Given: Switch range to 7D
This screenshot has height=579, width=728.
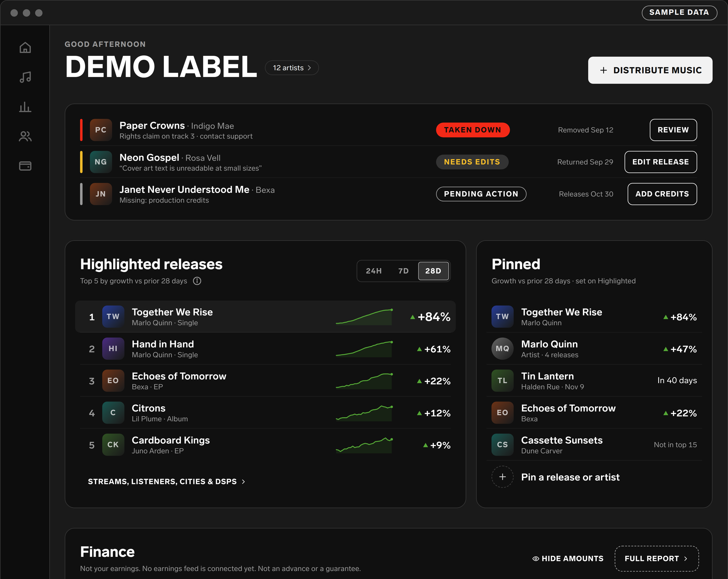Looking at the screenshot, I should [x=403, y=271].
